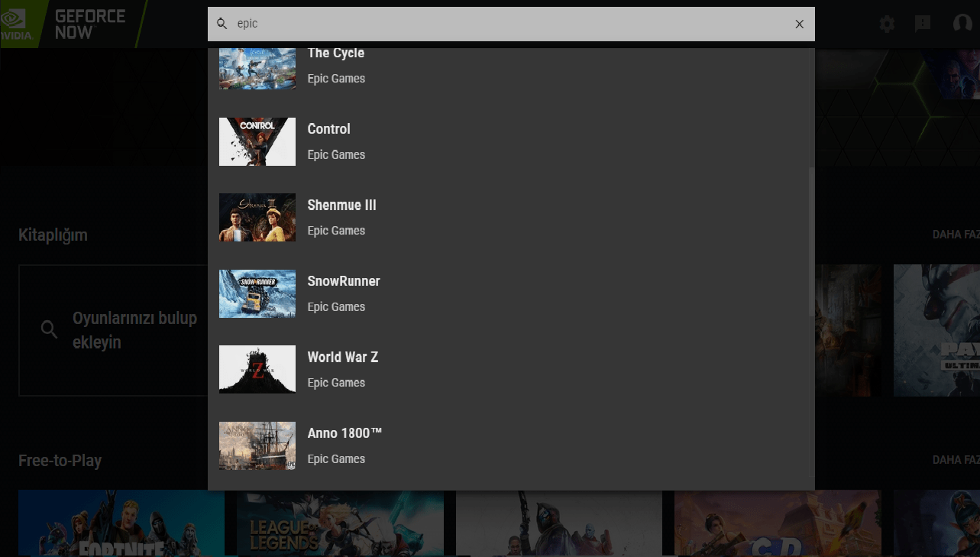Open the Payday game tile in Kitaplığım

(x=936, y=330)
